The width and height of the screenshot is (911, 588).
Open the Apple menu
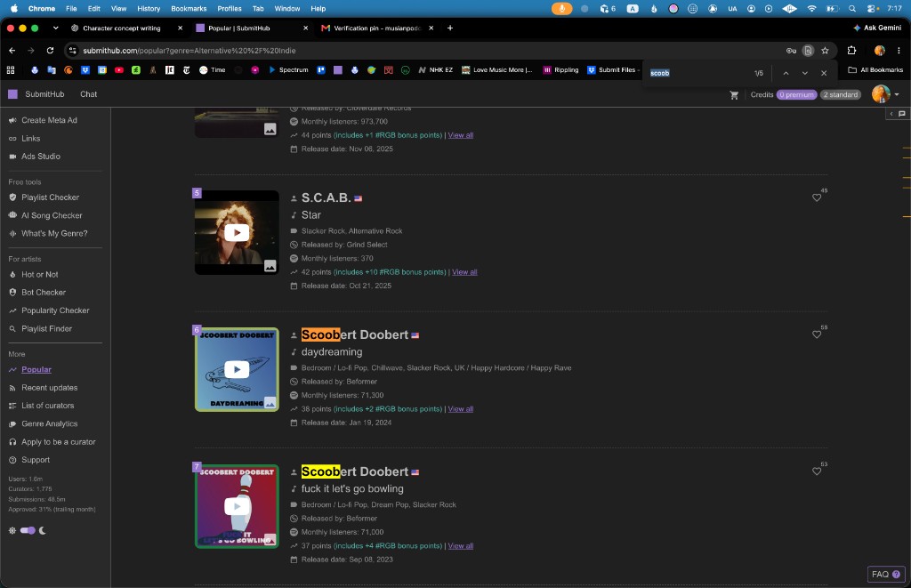[14, 9]
